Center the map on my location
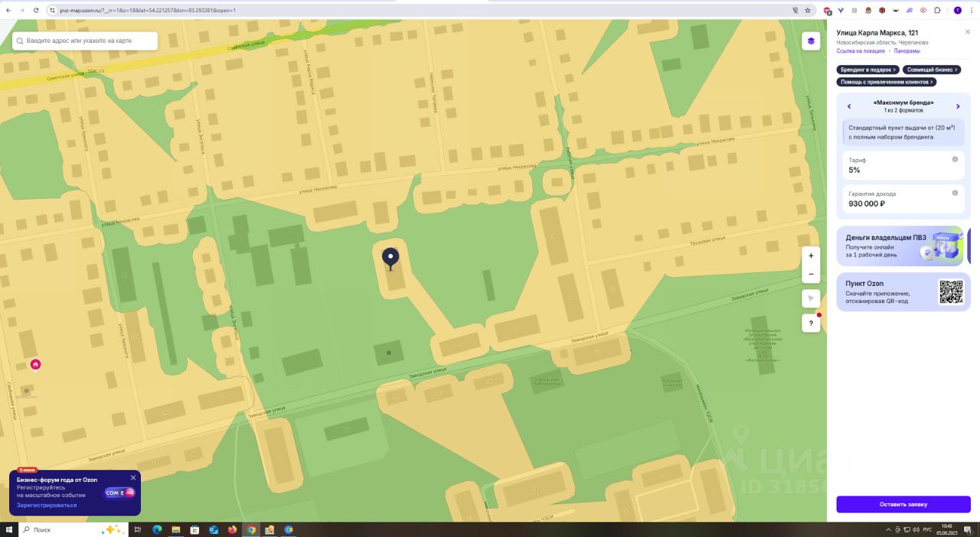This screenshot has width=980, height=537. coord(811,298)
